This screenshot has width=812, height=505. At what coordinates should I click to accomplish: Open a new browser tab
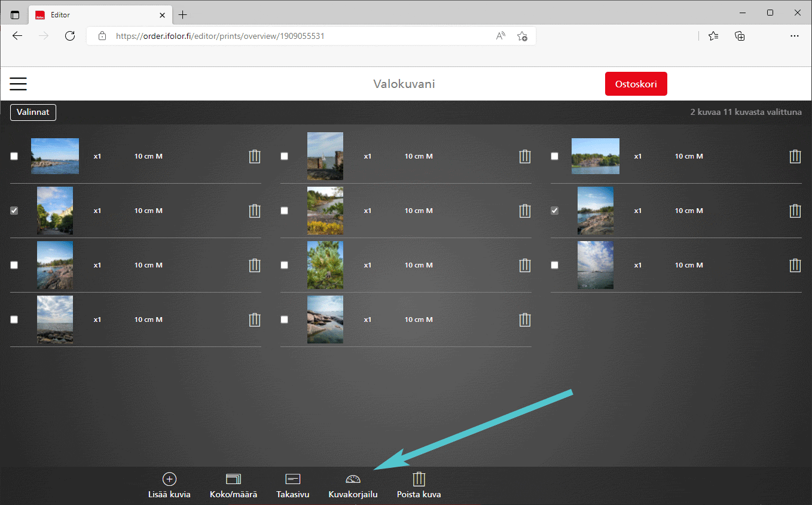[183, 15]
